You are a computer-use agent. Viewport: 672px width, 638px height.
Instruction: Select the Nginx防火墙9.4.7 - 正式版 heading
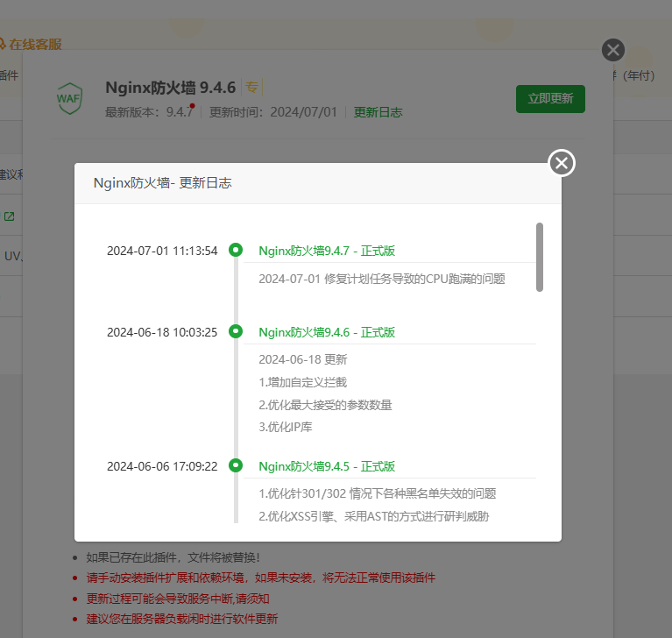327,251
